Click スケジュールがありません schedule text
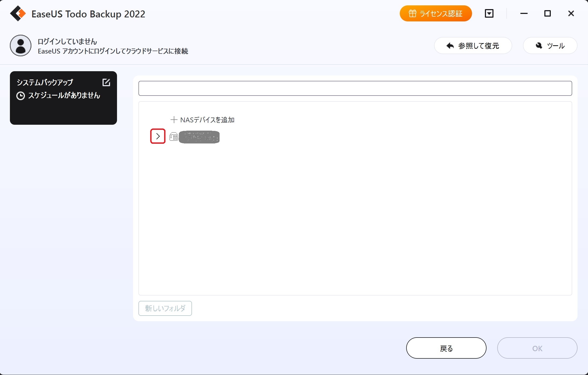The height and width of the screenshot is (375, 588). (x=64, y=95)
